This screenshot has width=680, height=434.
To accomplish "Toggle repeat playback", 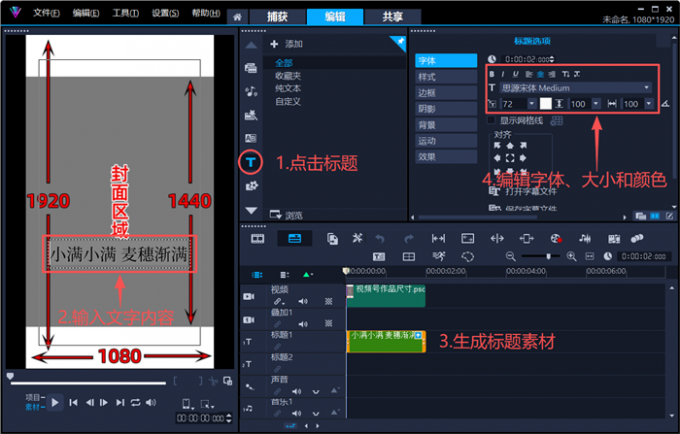I will (x=135, y=402).
